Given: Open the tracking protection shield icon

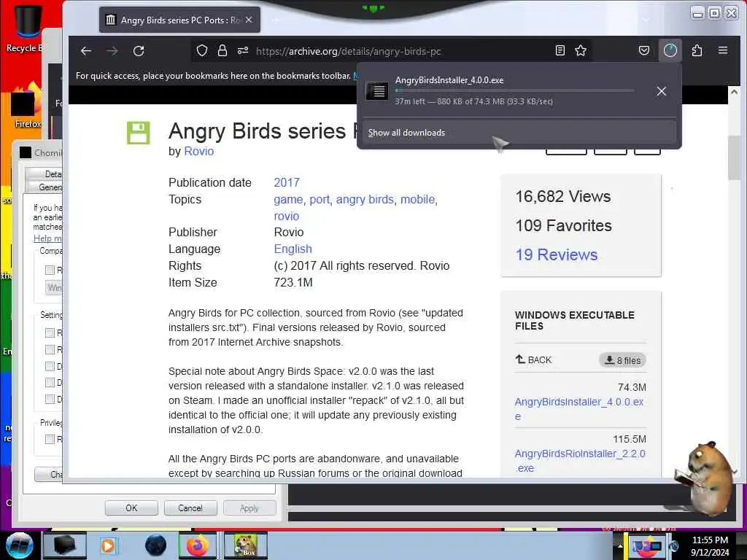Looking at the screenshot, I should tap(202, 50).
